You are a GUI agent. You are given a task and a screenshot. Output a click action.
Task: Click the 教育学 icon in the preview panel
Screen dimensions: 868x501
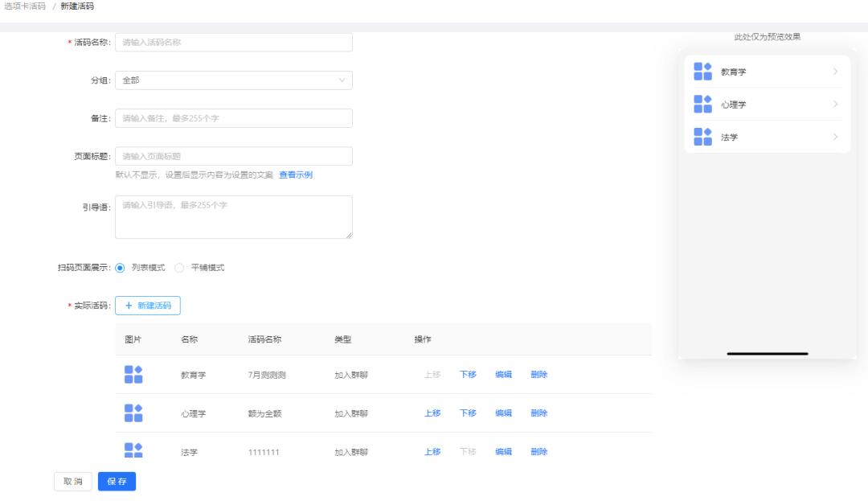click(x=702, y=71)
